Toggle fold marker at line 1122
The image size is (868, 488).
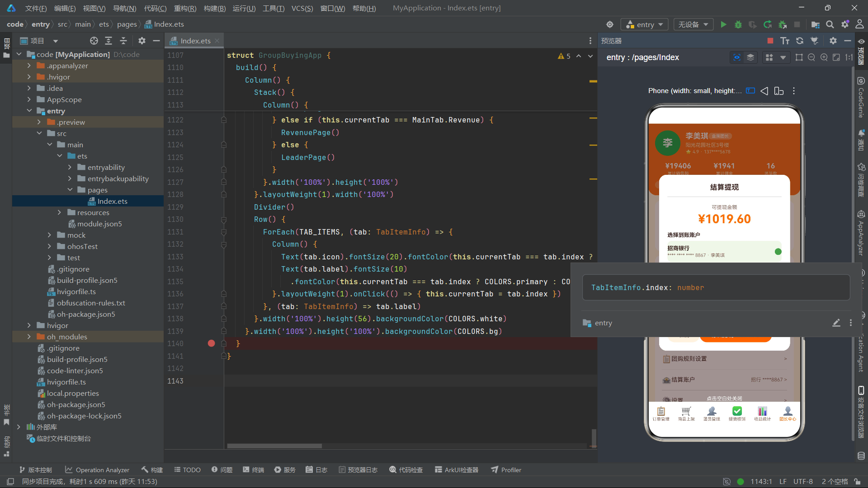(224, 120)
